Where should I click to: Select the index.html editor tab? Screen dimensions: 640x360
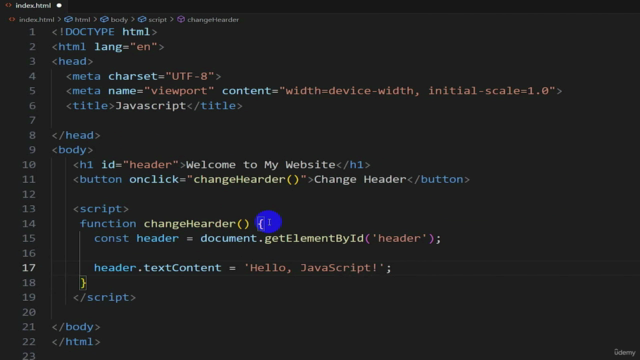tap(33, 5)
